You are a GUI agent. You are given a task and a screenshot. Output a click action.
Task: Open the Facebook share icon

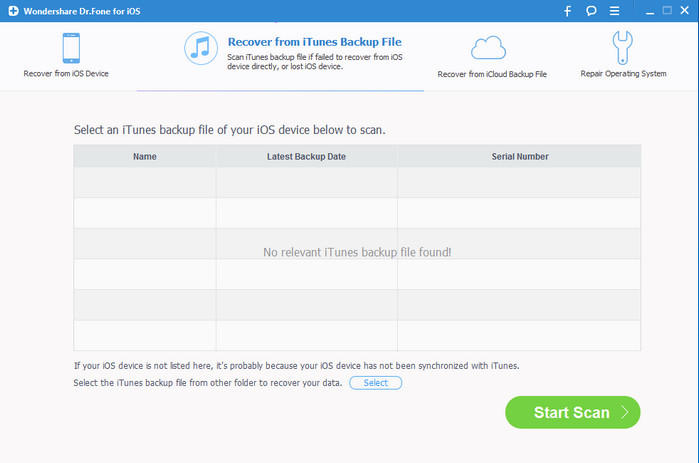coord(567,11)
